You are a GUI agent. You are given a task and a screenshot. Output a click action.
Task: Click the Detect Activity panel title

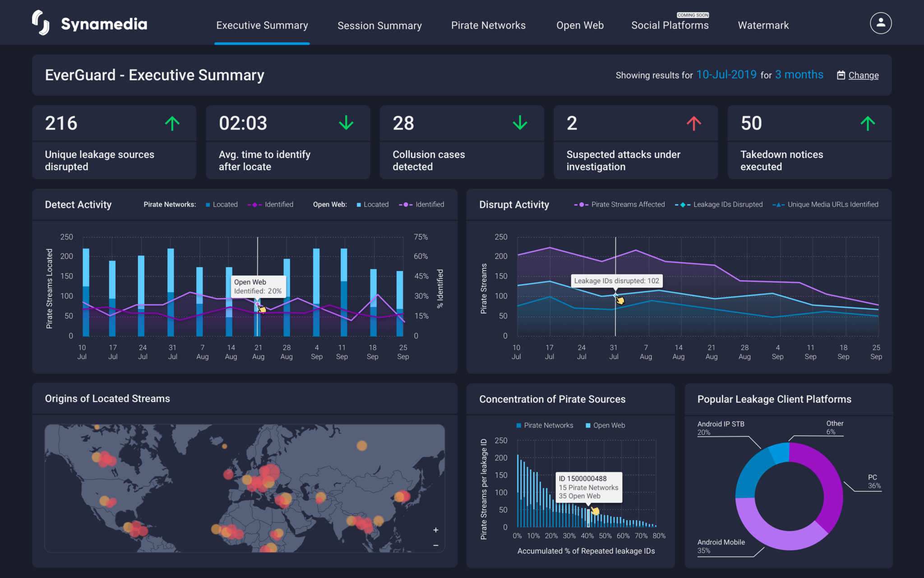coord(78,205)
